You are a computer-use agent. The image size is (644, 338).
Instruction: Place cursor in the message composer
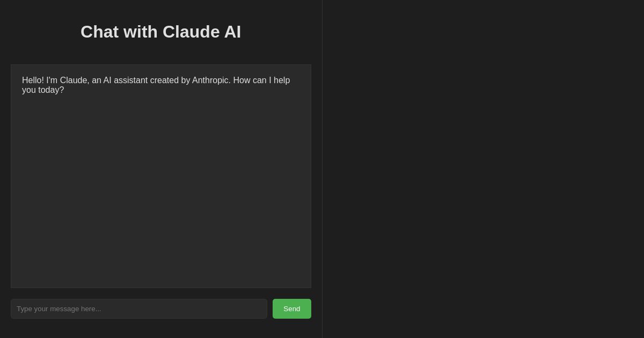point(138,308)
